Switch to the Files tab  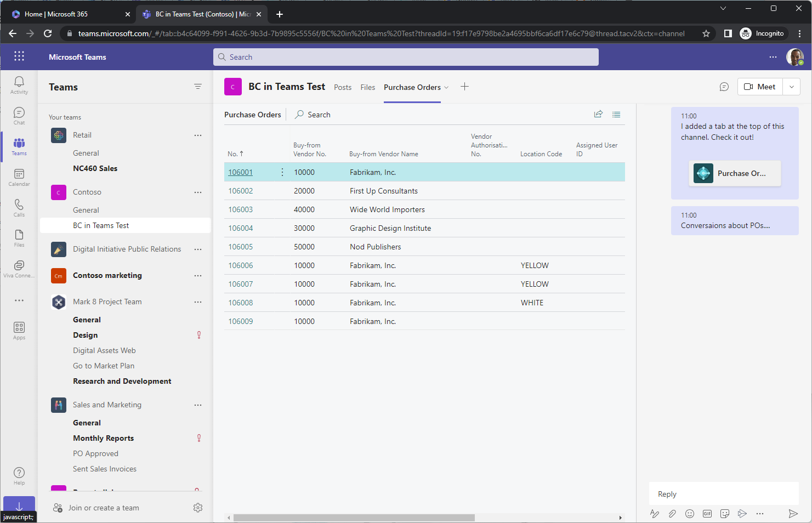pos(368,87)
